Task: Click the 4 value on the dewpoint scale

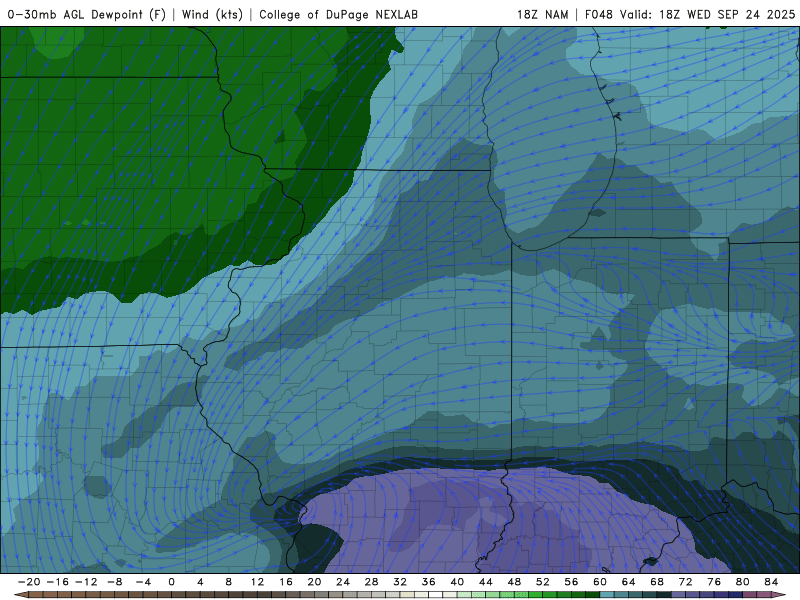Action: [x=200, y=582]
